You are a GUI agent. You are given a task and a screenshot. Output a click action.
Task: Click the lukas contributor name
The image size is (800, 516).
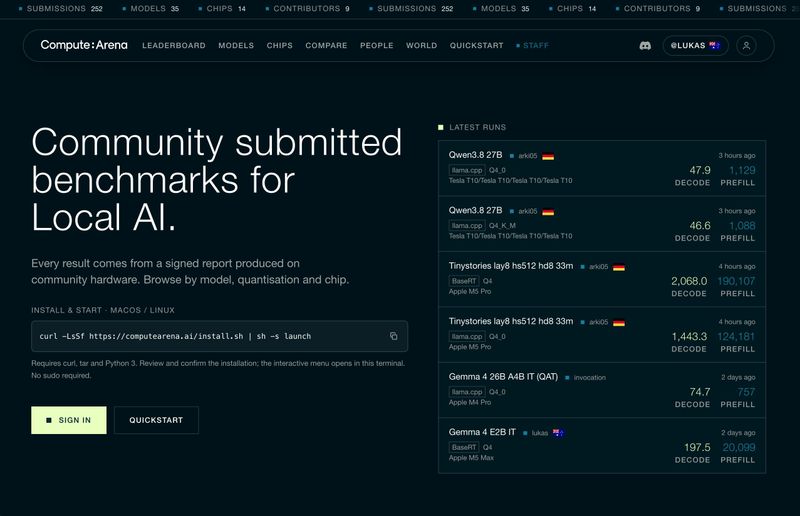coord(539,433)
